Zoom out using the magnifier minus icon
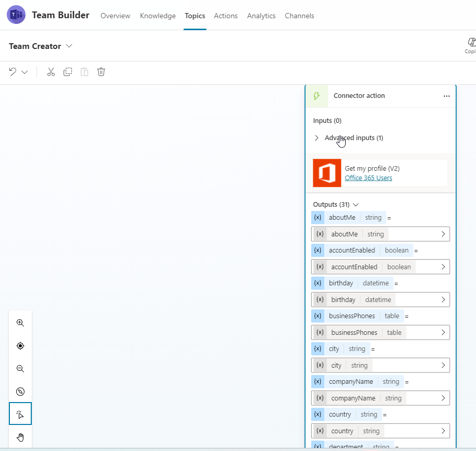The height and width of the screenshot is (451, 476). pos(20,369)
